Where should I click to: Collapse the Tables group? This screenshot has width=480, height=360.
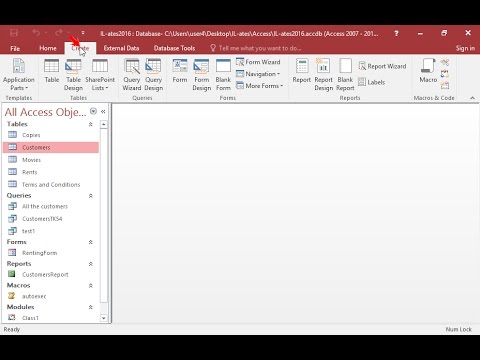91,124
